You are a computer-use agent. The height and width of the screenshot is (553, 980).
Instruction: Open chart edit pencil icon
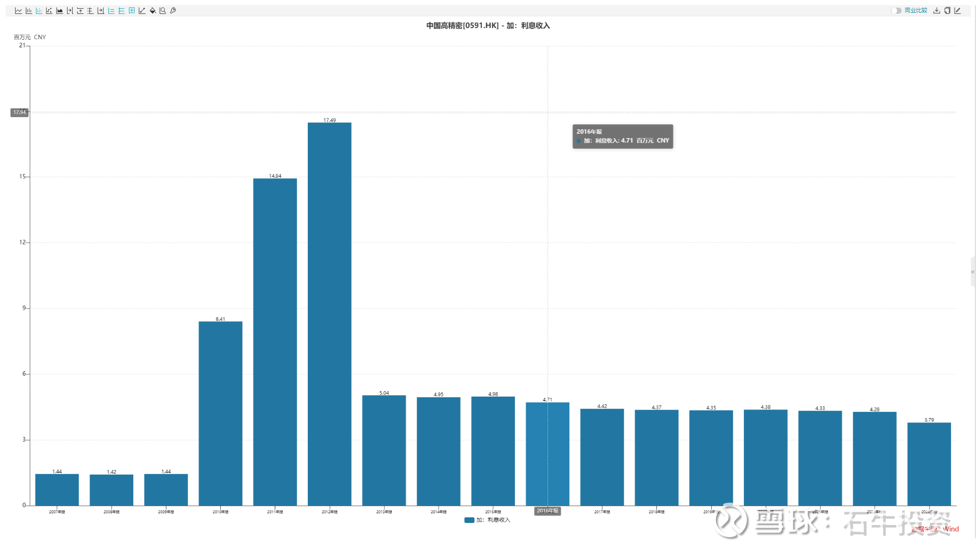pyautogui.click(x=958, y=11)
